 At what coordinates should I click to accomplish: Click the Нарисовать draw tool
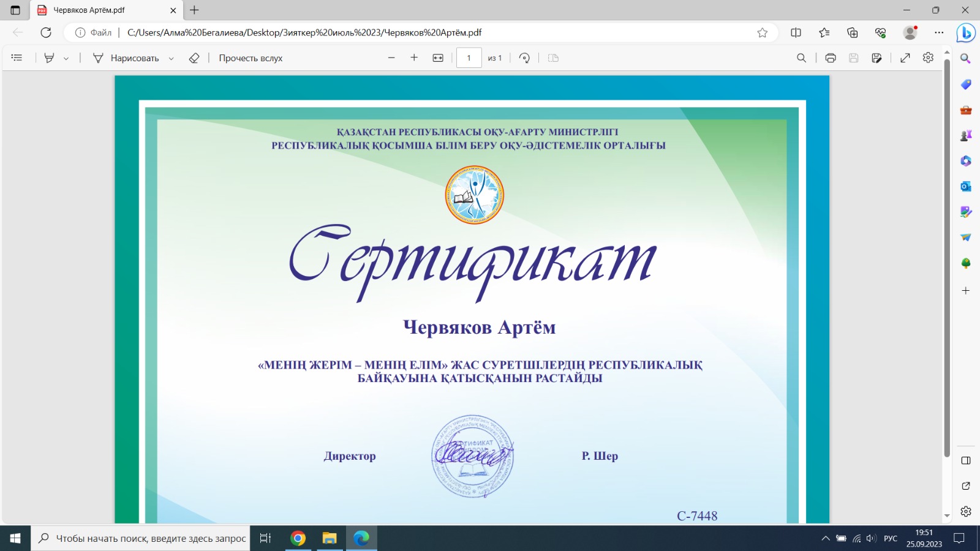(x=126, y=58)
